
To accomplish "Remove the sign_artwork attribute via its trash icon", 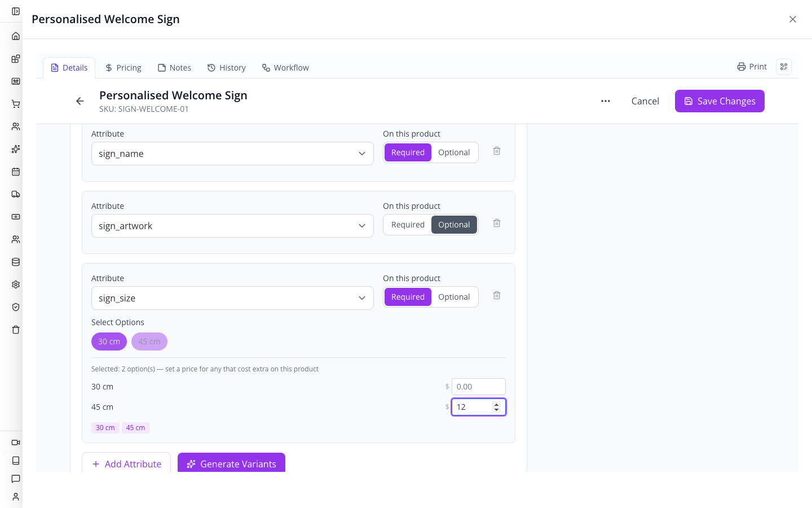I will pyautogui.click(x=497, y=223).
